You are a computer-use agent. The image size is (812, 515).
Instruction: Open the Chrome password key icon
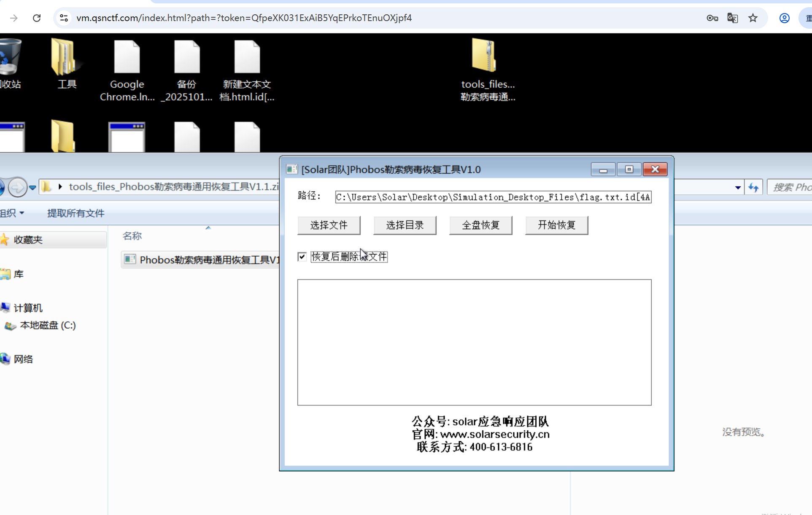[x=712, y=18]
